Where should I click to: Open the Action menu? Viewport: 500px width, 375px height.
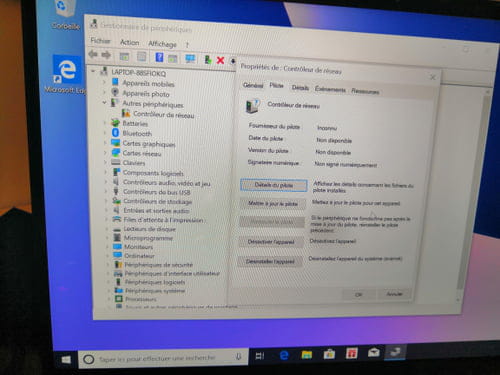(x=129, y=42)
